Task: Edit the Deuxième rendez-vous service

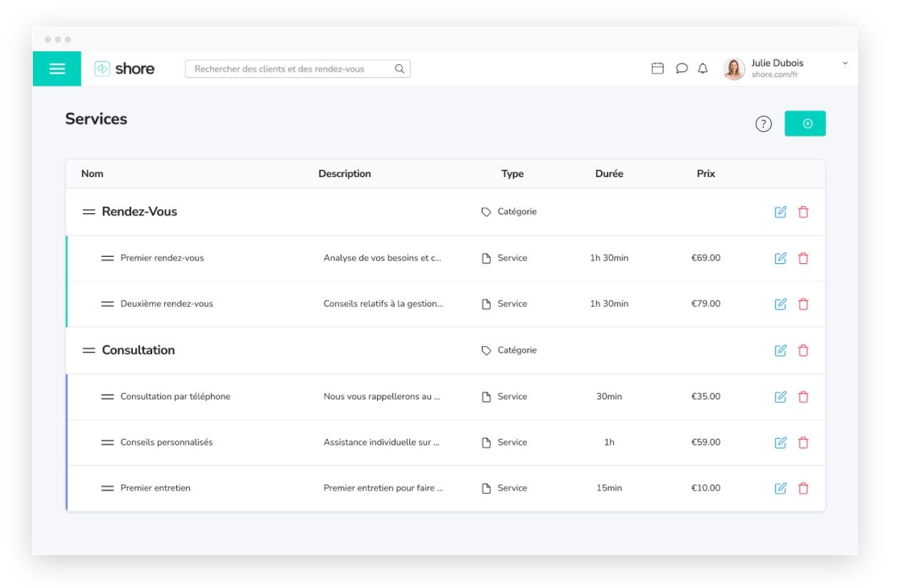Action: coord(780,304)
